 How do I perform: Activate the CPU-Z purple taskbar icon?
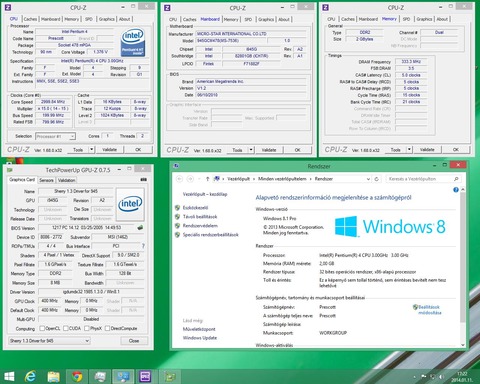pyautogui.click(x=145, y=377)
